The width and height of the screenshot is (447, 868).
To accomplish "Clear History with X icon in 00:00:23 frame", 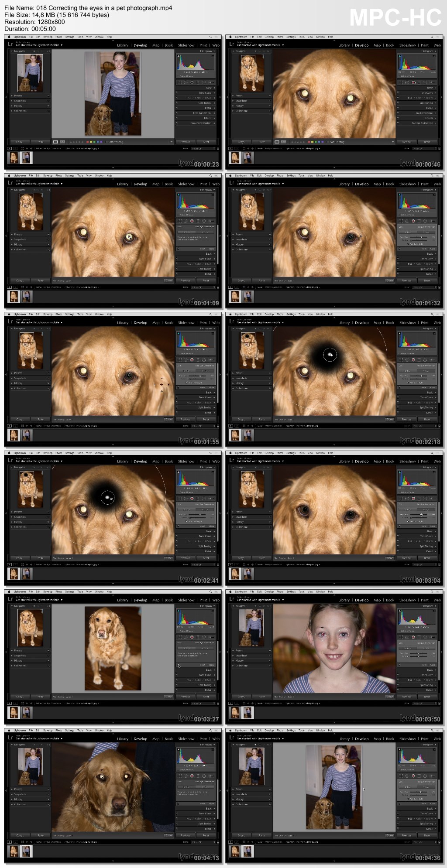I will pyautogui.click(x=48, y=106).
